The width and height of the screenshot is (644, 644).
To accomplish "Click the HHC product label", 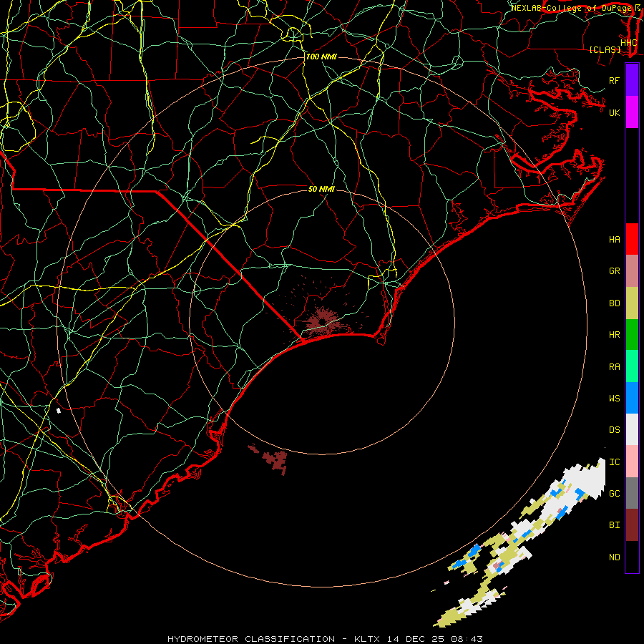I will pos(628,42).
